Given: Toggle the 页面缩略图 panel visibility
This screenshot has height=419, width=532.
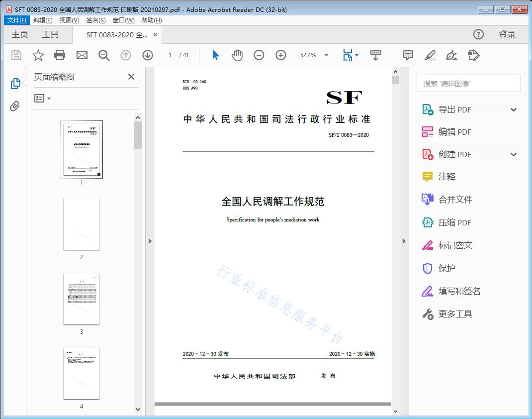Looking at the screenshot, I should tap(15, 83).
